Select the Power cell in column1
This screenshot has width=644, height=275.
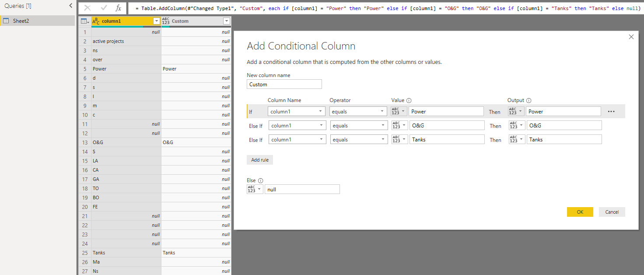point(126,69)
